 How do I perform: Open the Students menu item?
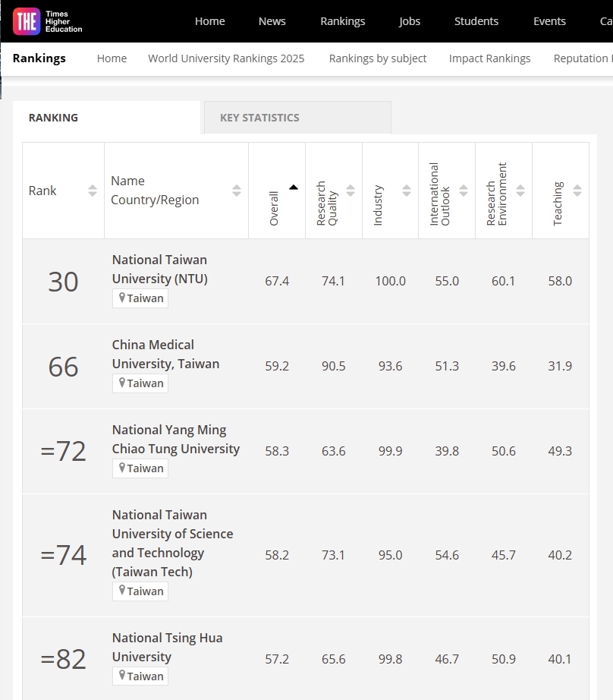476,21
